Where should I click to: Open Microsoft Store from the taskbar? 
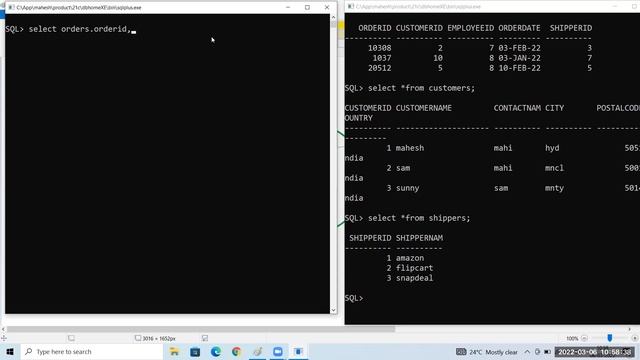195,351
